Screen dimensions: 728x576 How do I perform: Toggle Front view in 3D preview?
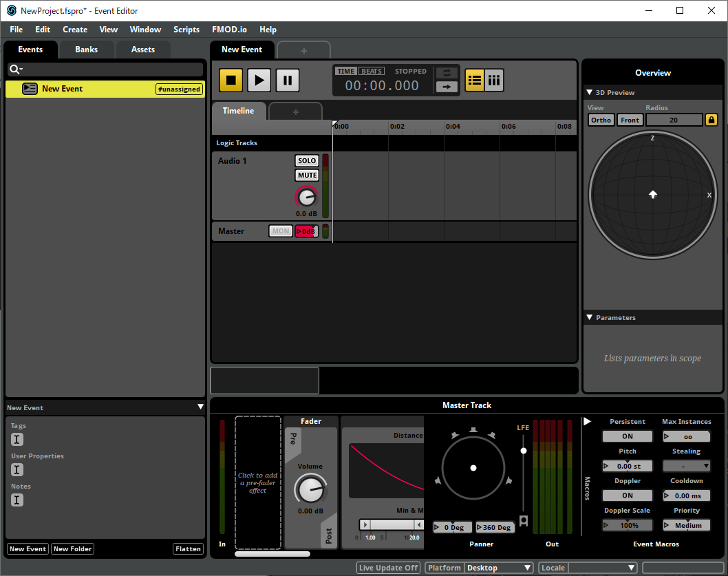point(630,120)
